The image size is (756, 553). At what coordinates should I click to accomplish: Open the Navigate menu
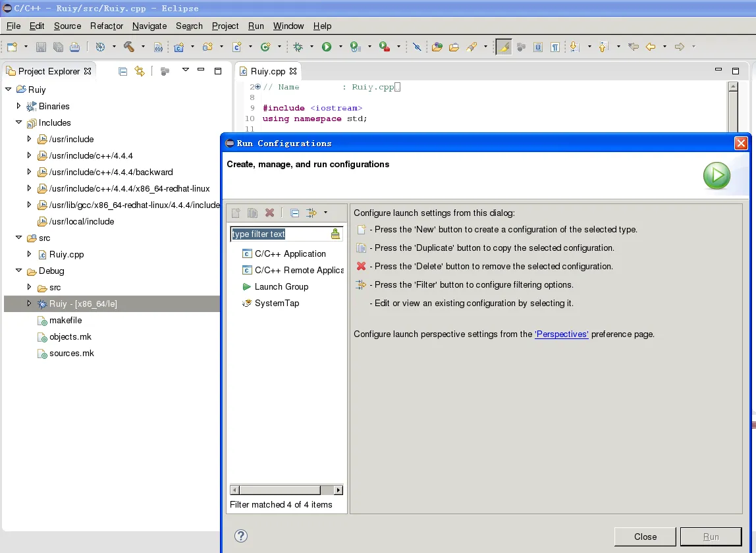tap(149, 26)
